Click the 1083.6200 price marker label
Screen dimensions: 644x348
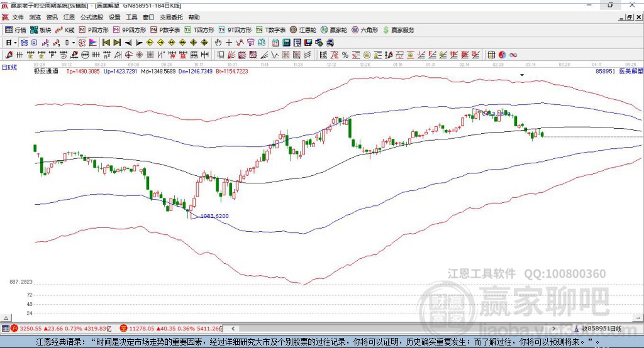click(214, 216)
